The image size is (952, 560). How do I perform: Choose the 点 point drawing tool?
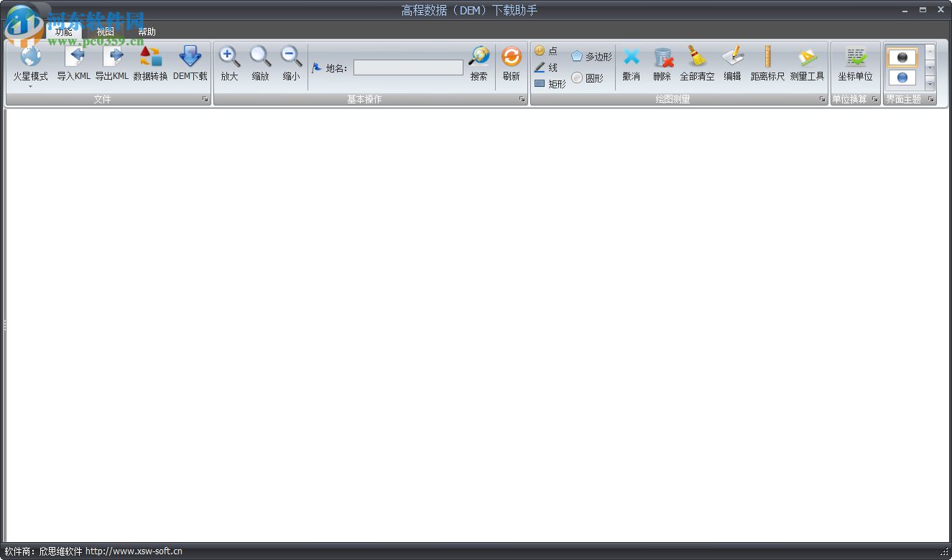point(546,51)
